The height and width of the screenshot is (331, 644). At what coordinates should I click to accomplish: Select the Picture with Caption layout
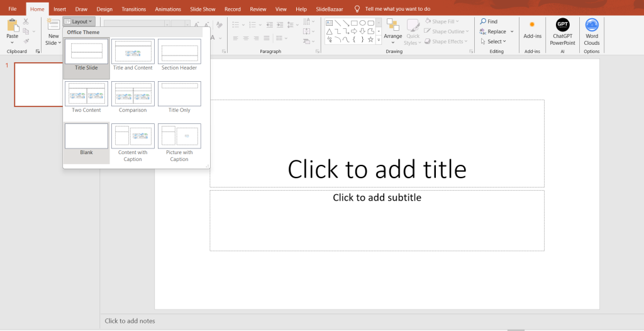179,137
